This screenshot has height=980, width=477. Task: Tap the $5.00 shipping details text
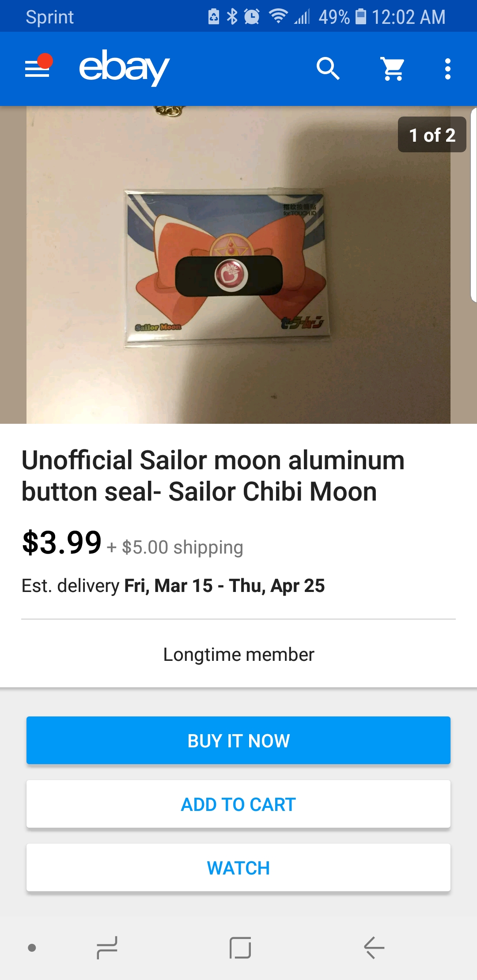(x=175, y=547)
